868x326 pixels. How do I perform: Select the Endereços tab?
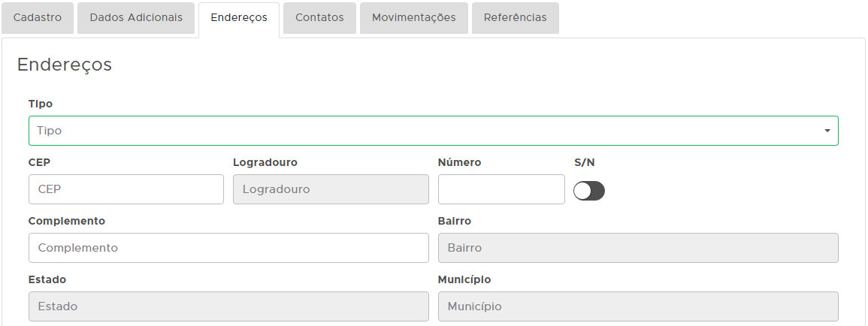pos(239,17)
